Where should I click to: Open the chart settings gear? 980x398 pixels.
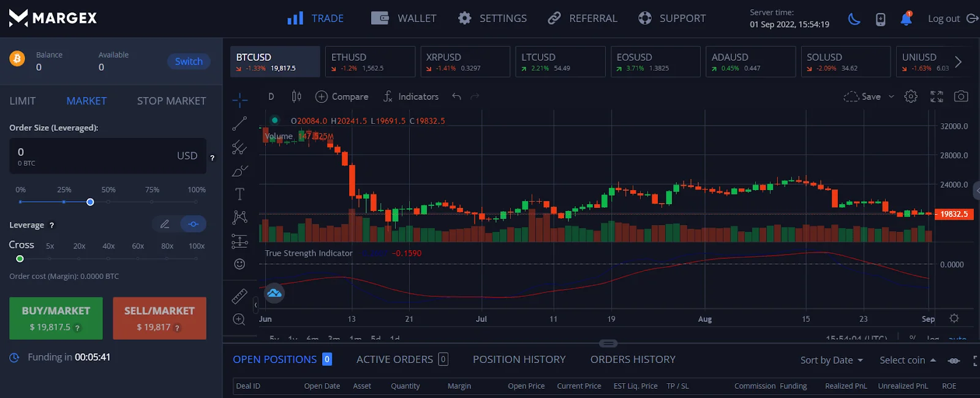tap(911, 96)
